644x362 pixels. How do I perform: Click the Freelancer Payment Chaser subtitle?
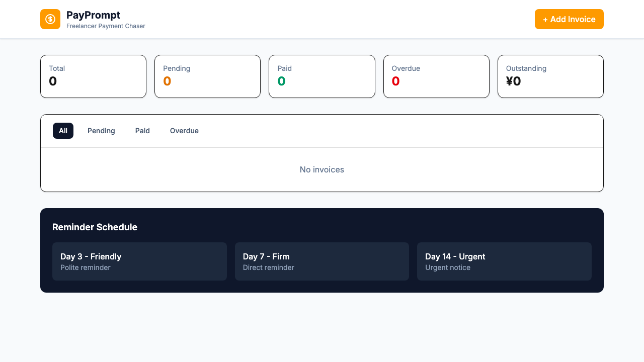[x=106, y=26]
